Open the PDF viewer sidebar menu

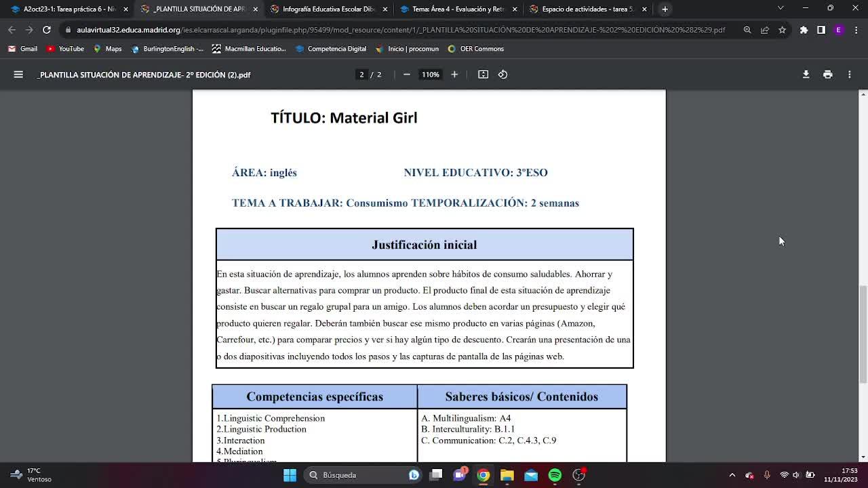pyautogui.click(x=18, y=75)
